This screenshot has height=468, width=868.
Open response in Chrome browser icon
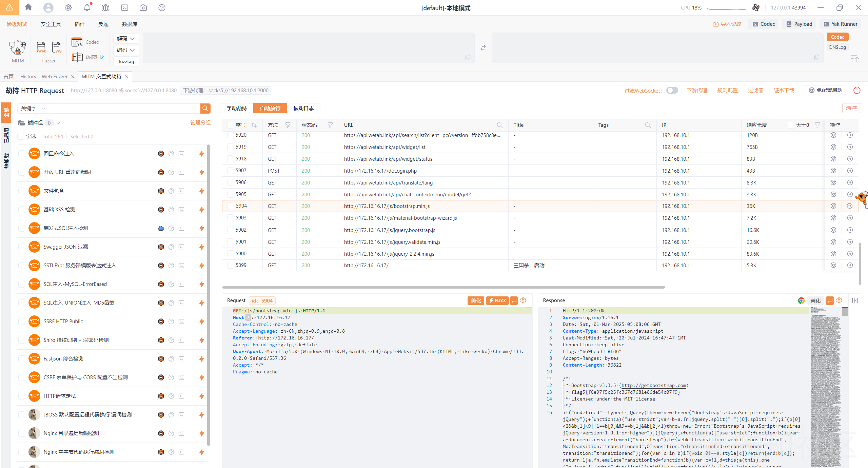coord(801,300)
